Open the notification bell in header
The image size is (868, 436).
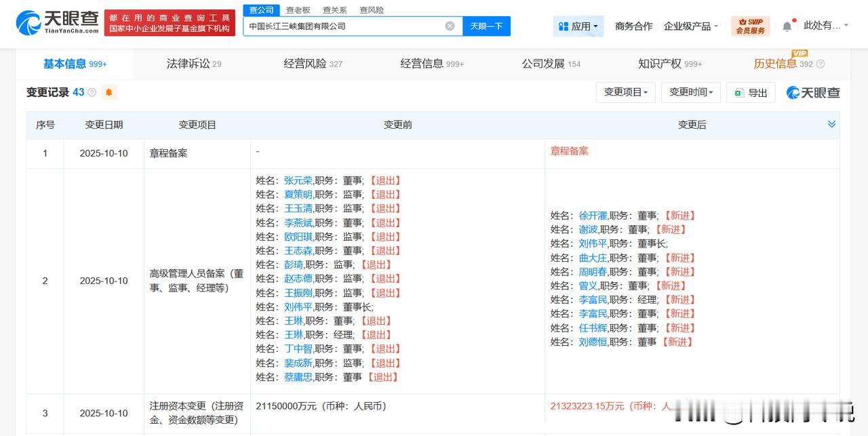[x=787, y=26]
